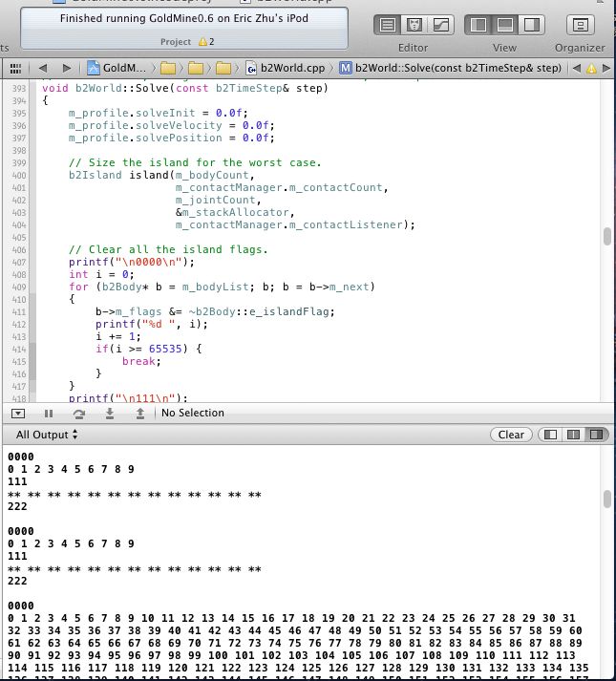Open the second folder in jump bar

click(196, 68)
